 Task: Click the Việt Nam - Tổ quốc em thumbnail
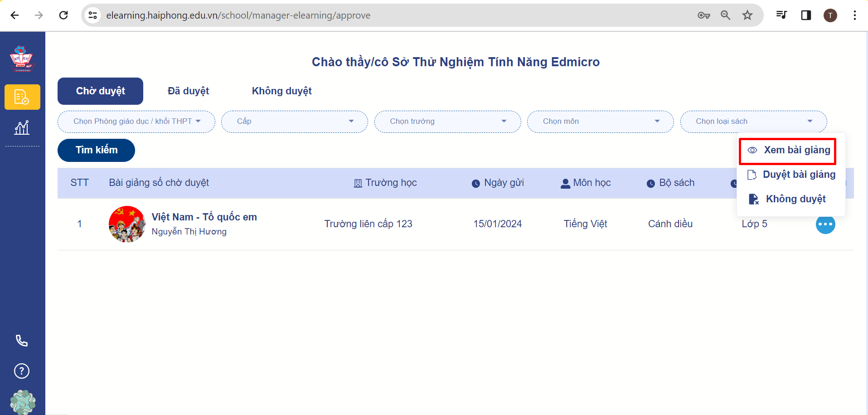point(127,224)
